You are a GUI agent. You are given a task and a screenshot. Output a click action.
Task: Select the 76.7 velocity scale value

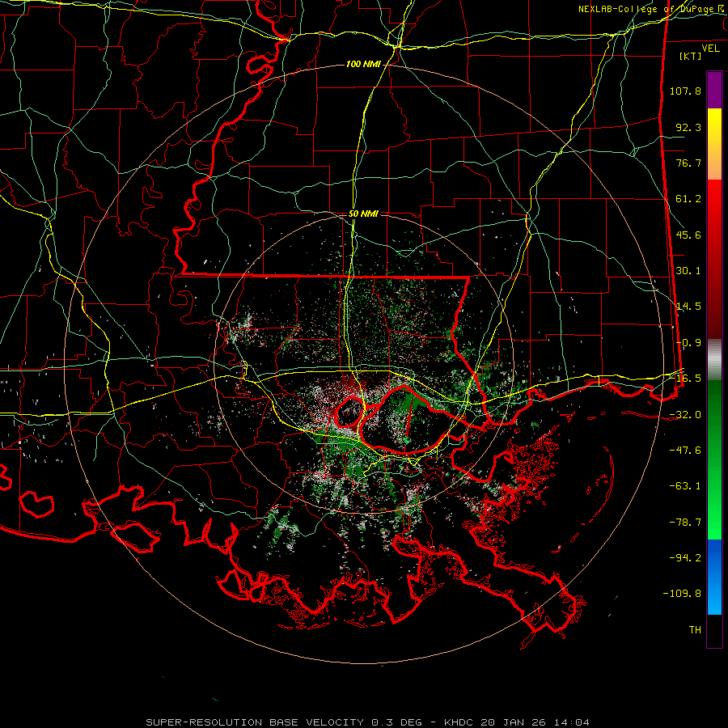pyautogui.click(x=688, y=163)
